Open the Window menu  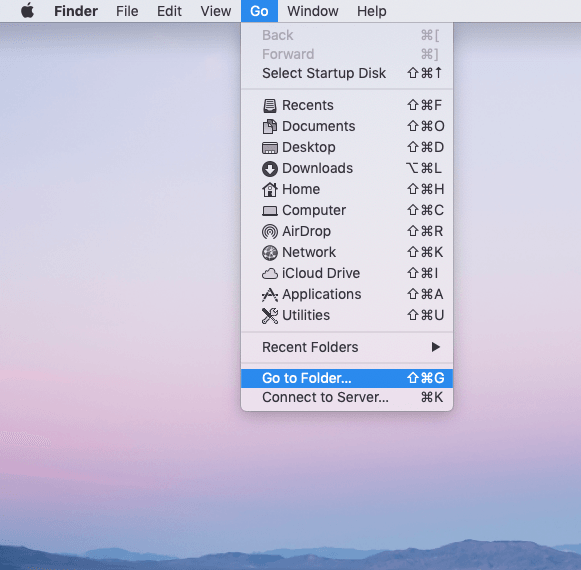(313, 11)
